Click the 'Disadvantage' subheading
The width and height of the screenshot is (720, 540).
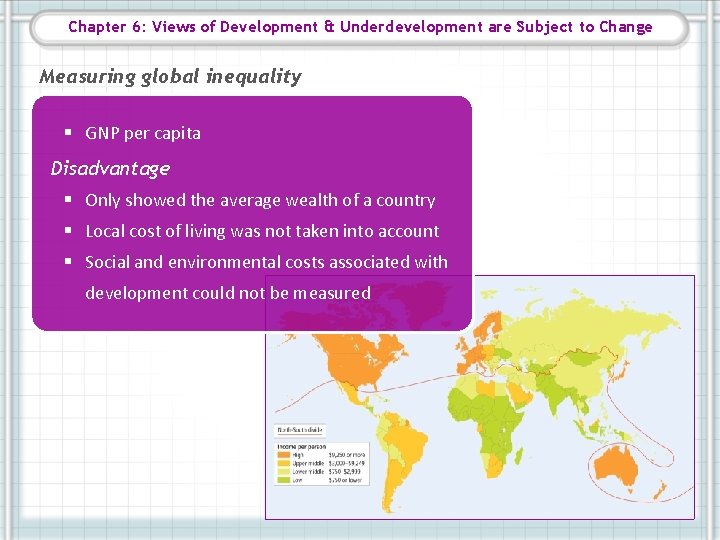(x=110, y=168)
